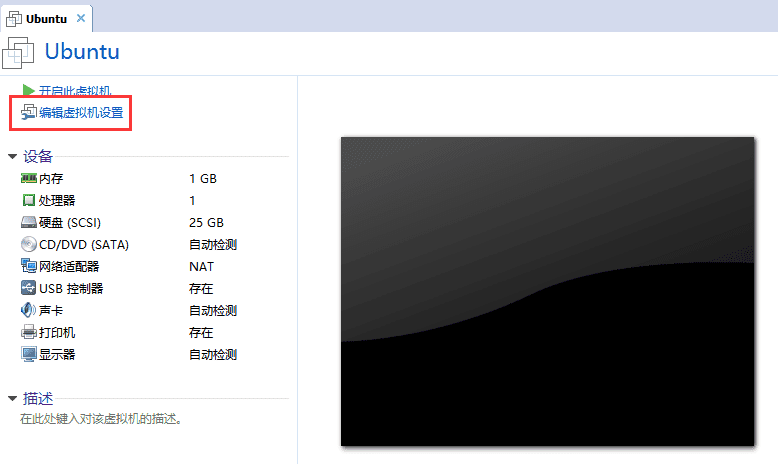Viewport: 778px width, 464px height.
Task: Click the Ubuntu page title
Action: click(x=82, y=52)
